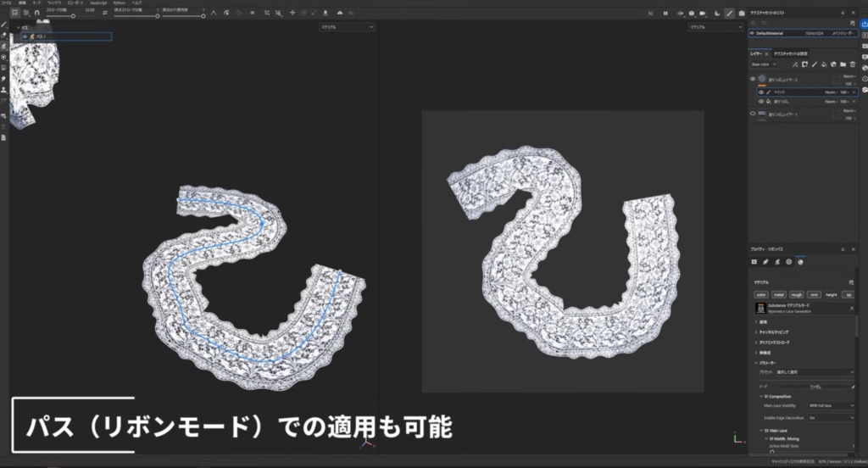Click the ストロークの幅 slider handle
The height and width of the screenshot is (468, 868).
73,16
